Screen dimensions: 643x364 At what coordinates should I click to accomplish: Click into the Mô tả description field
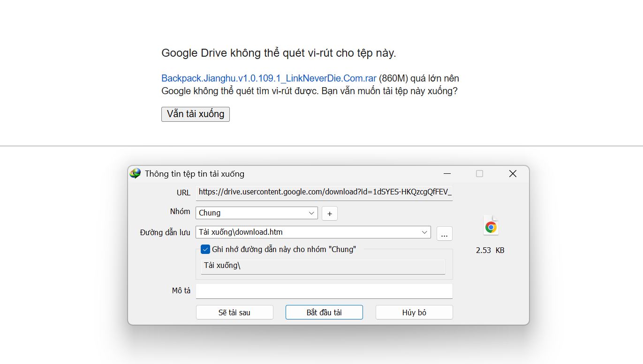coord(324,291)
